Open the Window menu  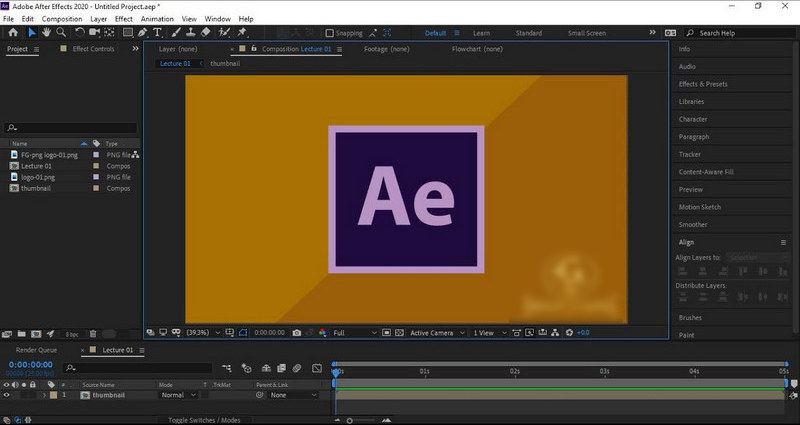click(x=217, y=19)
